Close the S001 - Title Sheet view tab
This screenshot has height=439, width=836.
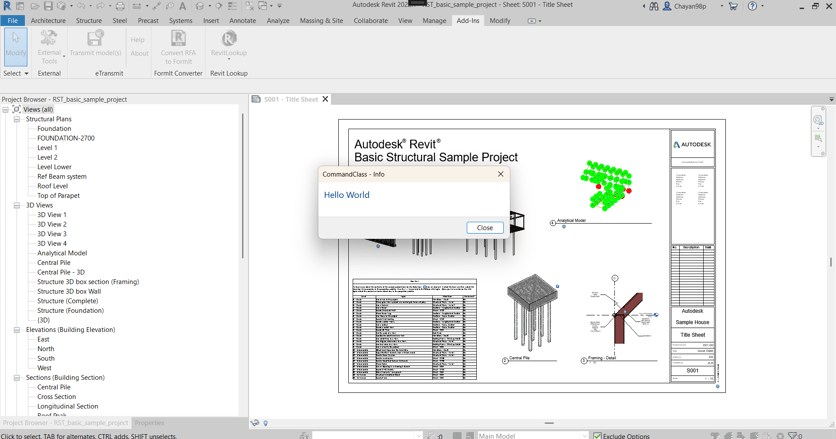pos(325,99)
